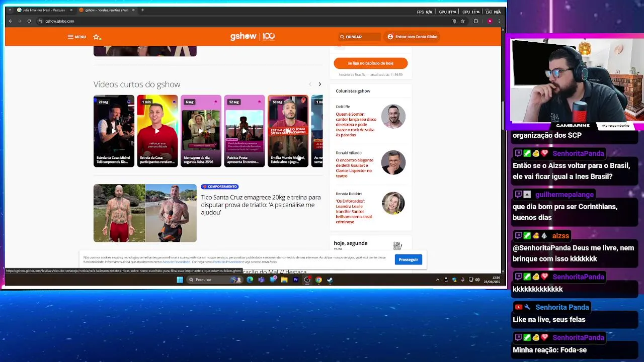Click chat username aizss
Viewport: 644px width, 362px height.
(x=560, y=236)
